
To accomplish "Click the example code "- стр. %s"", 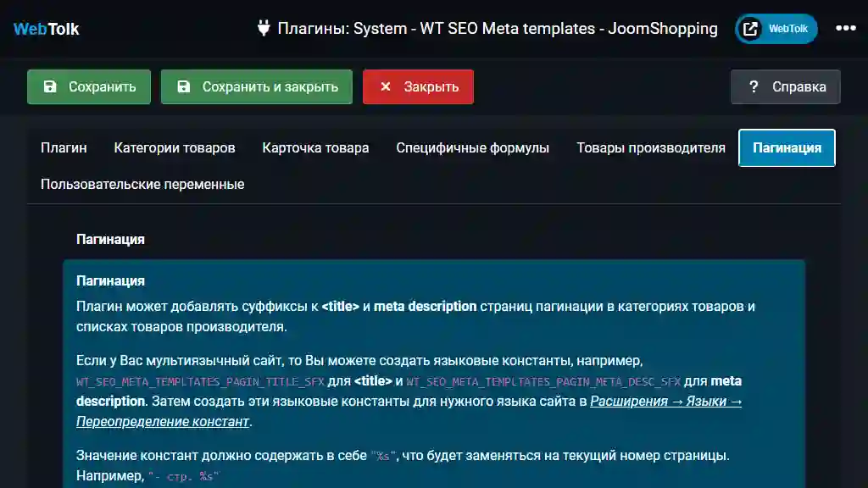I will click(x=184, y=476).
